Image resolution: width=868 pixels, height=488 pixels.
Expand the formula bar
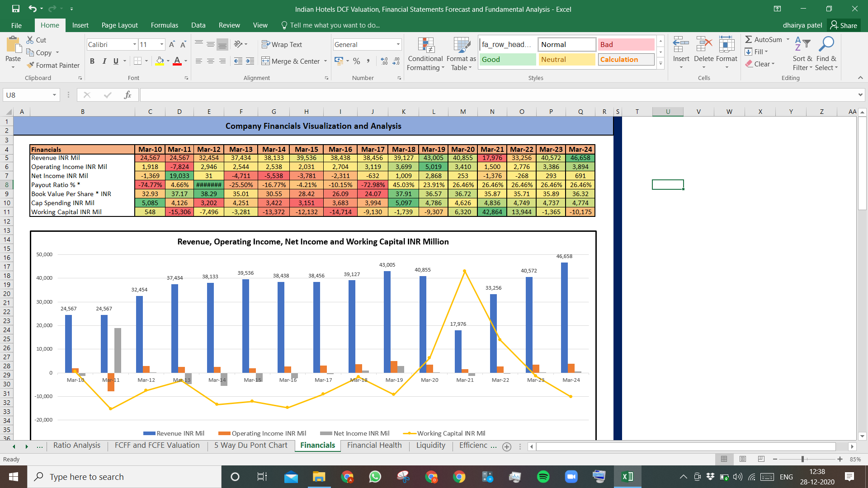(x=860, y=95)
